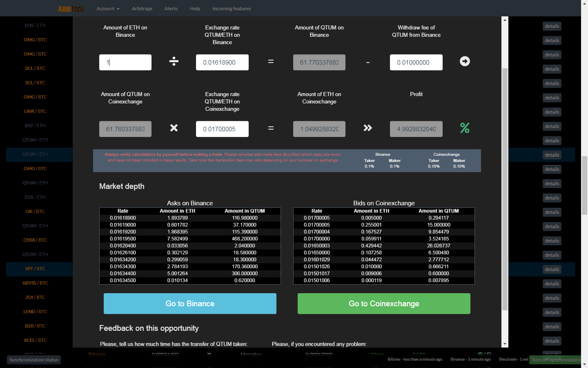
Task: Click the Turn off synchronization button
Action: click(555, 360)
